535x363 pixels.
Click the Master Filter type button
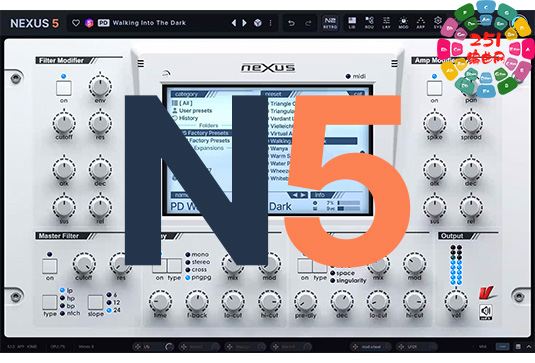point(49,302)
